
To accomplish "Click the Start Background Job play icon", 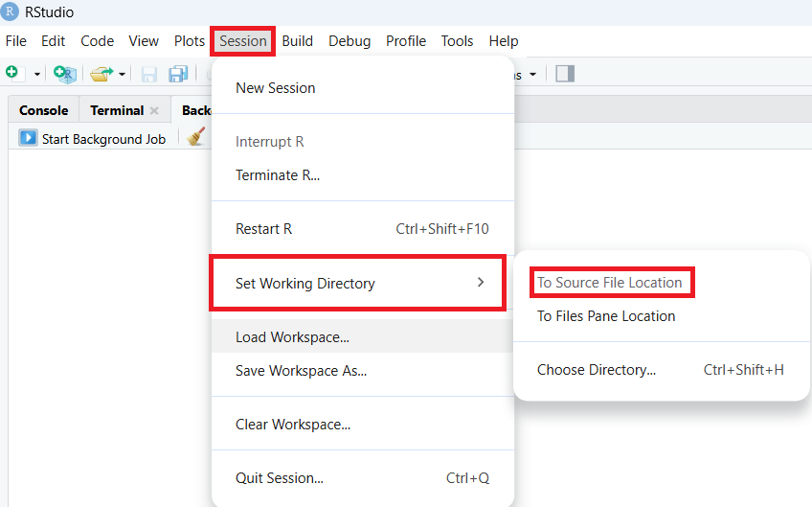I will click(x=28, y=138).
